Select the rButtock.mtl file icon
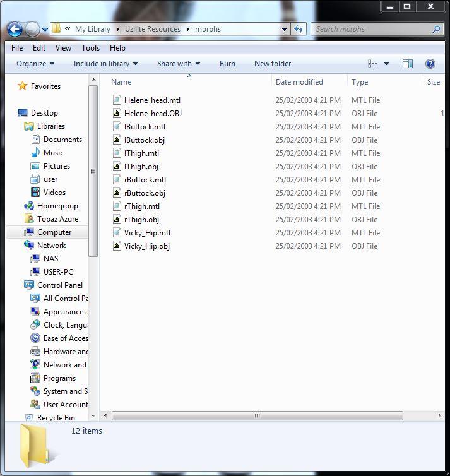 [x=117, y=179]
